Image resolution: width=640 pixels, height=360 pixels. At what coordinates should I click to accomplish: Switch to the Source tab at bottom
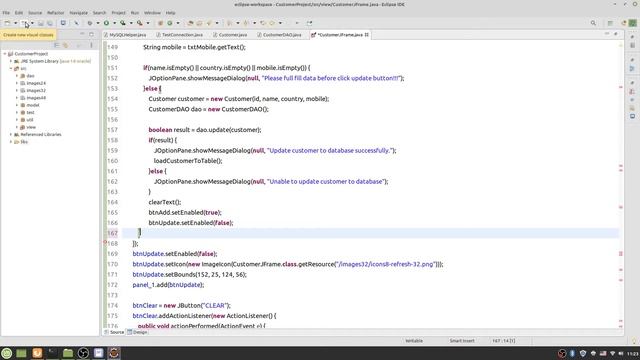tap(114, 332)
